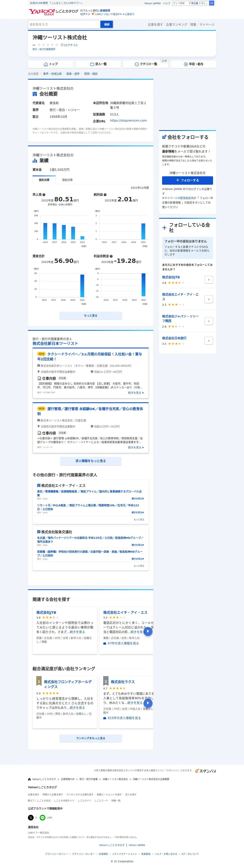Open 株式会社ラクス ranking card title
The width and height of the screenshot is (244, 868).
click(x=123, y=682)
